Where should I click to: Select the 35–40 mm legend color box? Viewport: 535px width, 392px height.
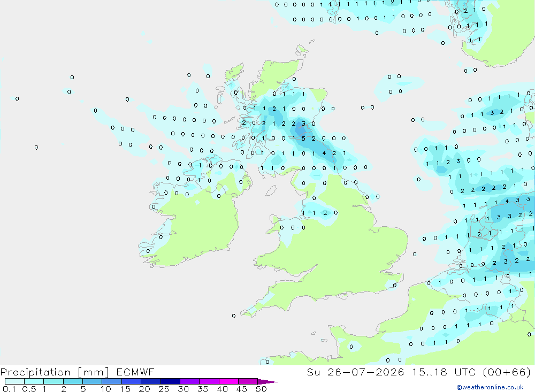point(209,381)
